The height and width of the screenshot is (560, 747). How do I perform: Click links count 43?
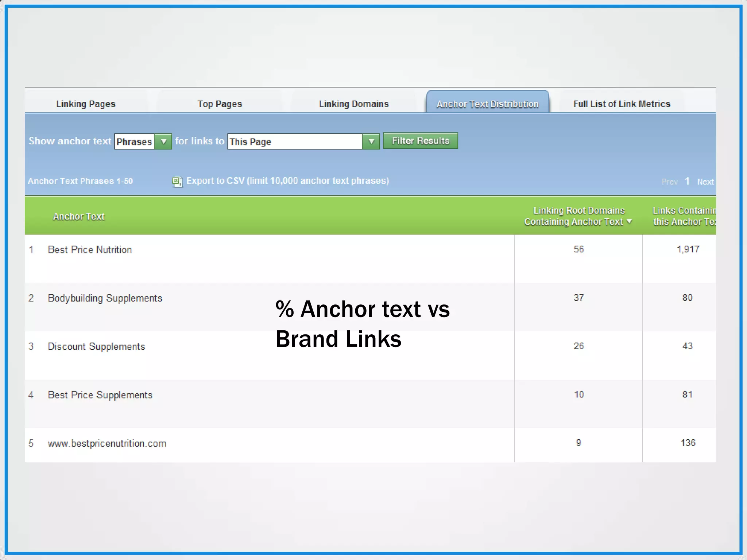click(x=688, y=346)
